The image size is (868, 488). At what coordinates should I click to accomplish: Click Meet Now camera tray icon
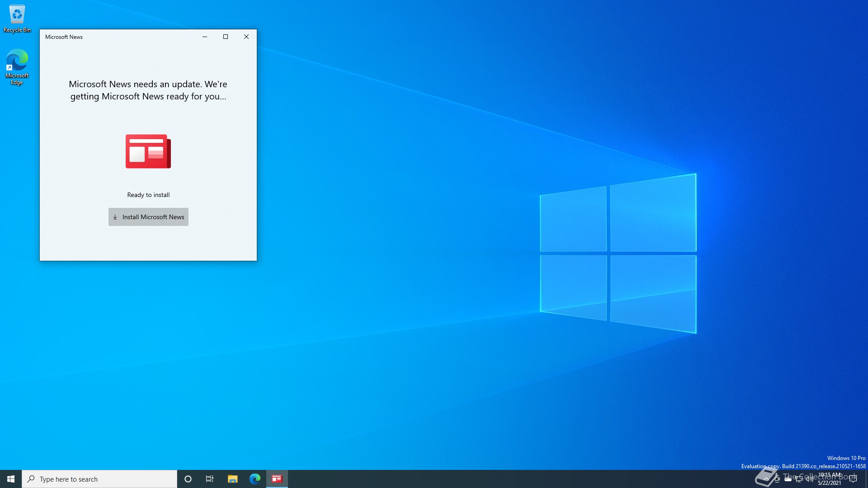click(x=777, y=479)
